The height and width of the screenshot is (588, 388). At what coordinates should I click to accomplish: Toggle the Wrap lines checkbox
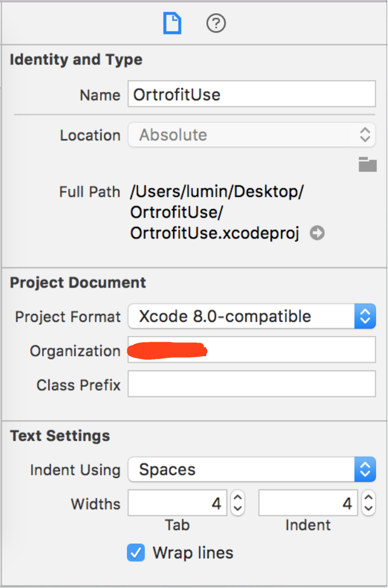tap(136, 552)
